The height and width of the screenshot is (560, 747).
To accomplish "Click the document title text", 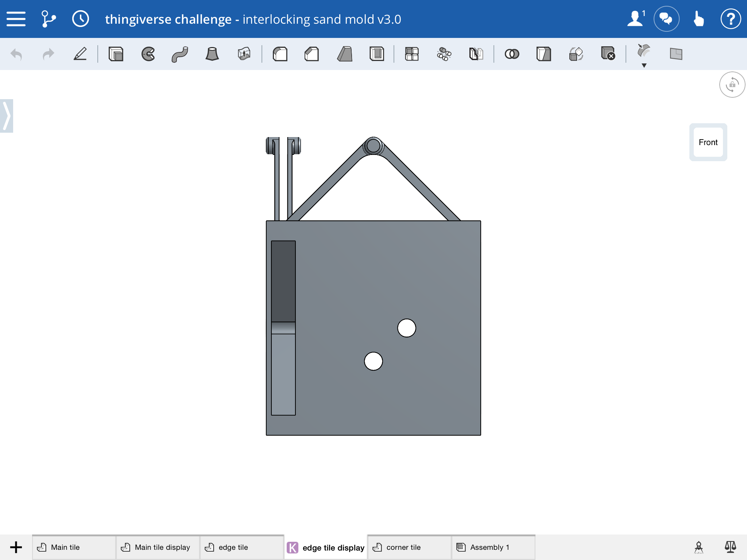I will coord(253,19).
